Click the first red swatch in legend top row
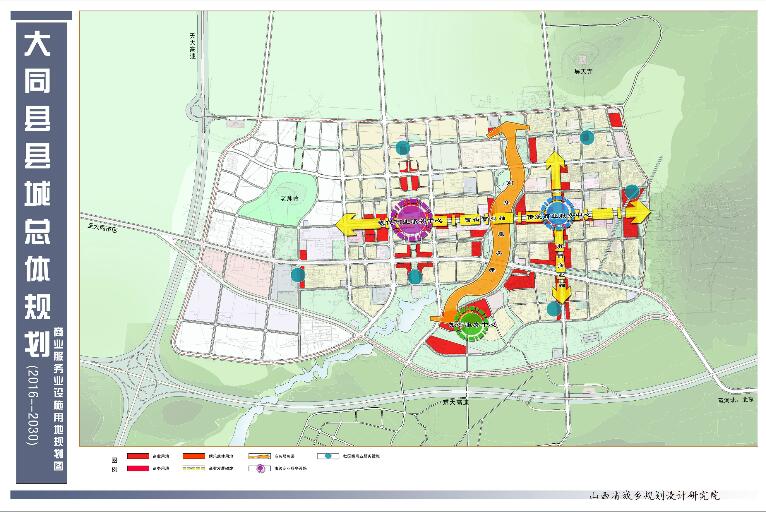Image resolution: width=766 pixels, height=512 pixels. [x=137, y=456]
